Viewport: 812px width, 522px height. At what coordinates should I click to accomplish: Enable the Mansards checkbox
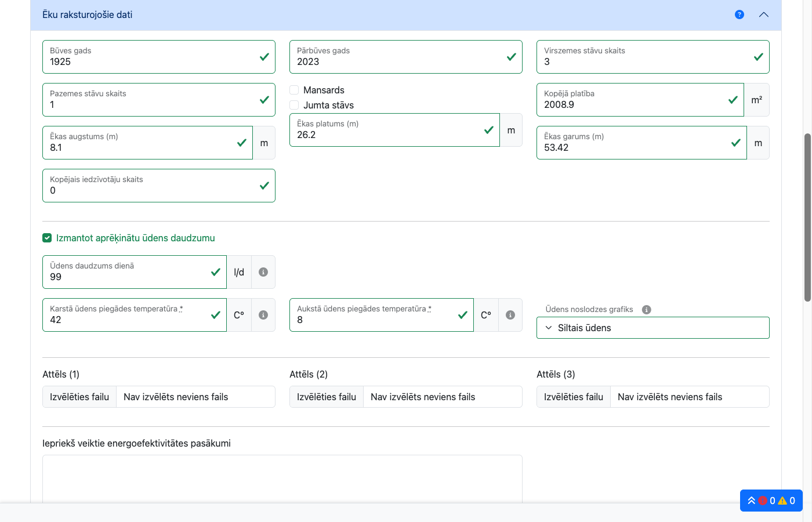[295, 90]
